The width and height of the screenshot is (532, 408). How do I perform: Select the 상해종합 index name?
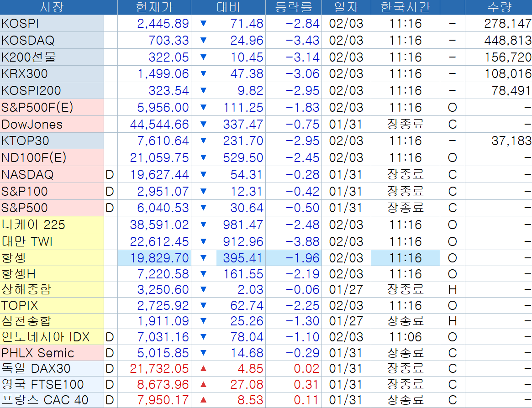[26, 289]
